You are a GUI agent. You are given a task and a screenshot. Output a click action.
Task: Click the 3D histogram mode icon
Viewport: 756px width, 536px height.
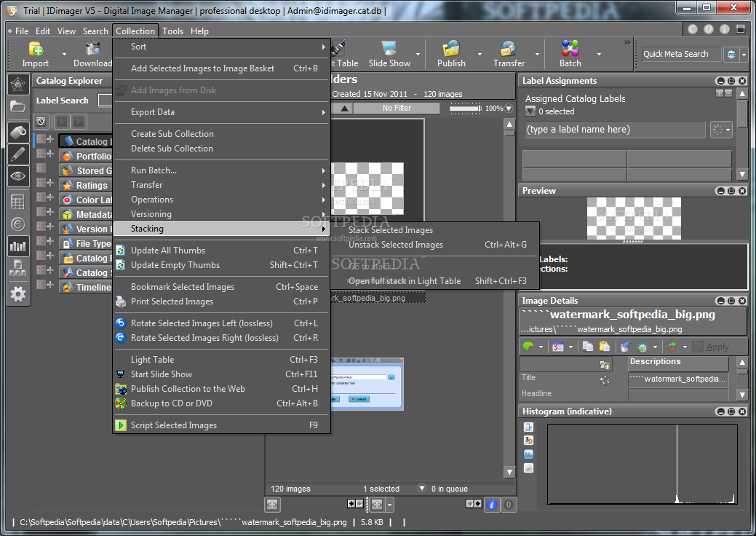pos(528,441)
